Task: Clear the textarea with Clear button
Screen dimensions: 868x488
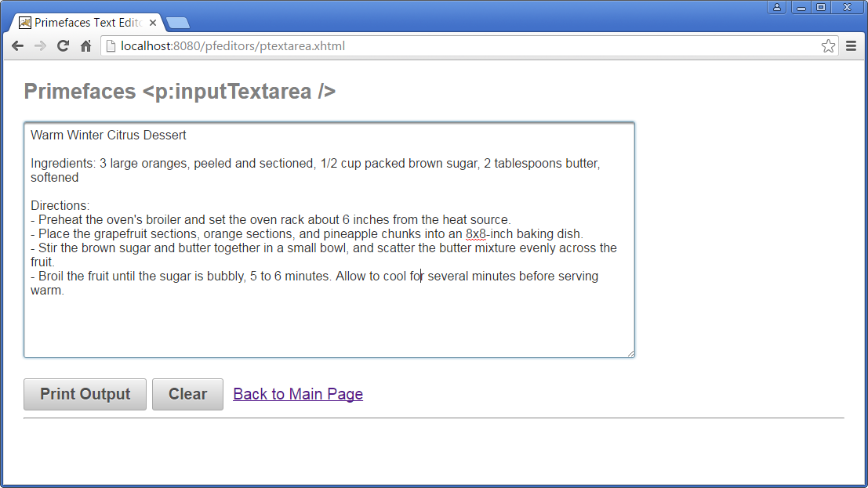Action: 187,394
